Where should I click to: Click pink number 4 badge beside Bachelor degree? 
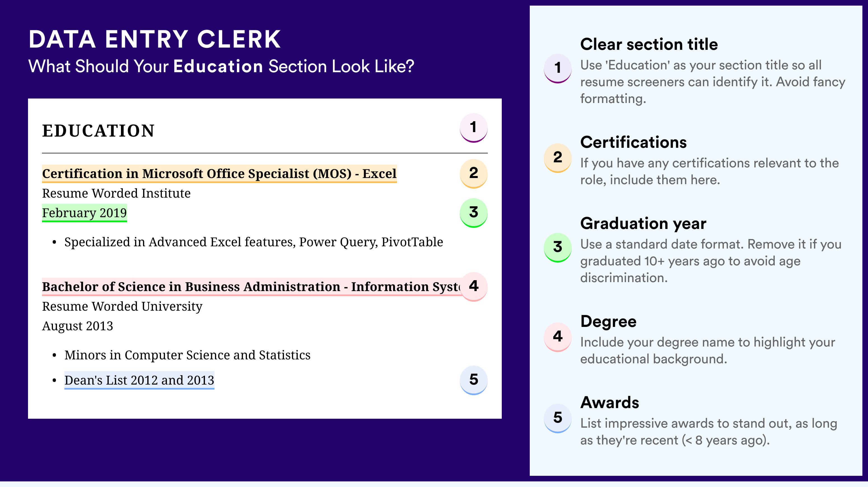[473, 286]
